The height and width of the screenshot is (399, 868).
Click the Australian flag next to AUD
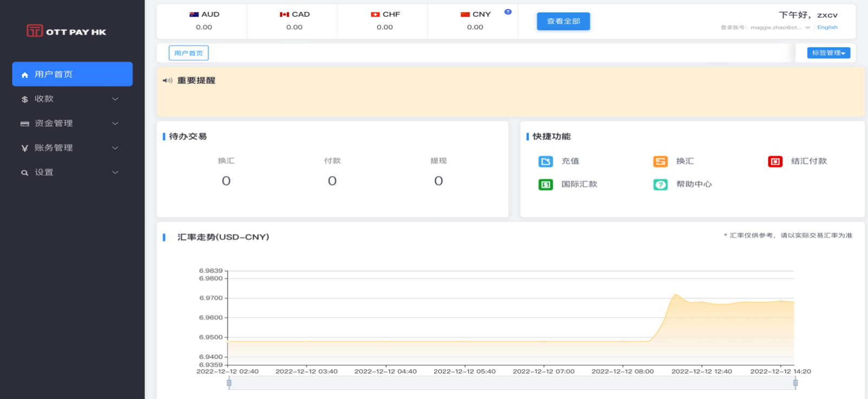coord(194,15)
